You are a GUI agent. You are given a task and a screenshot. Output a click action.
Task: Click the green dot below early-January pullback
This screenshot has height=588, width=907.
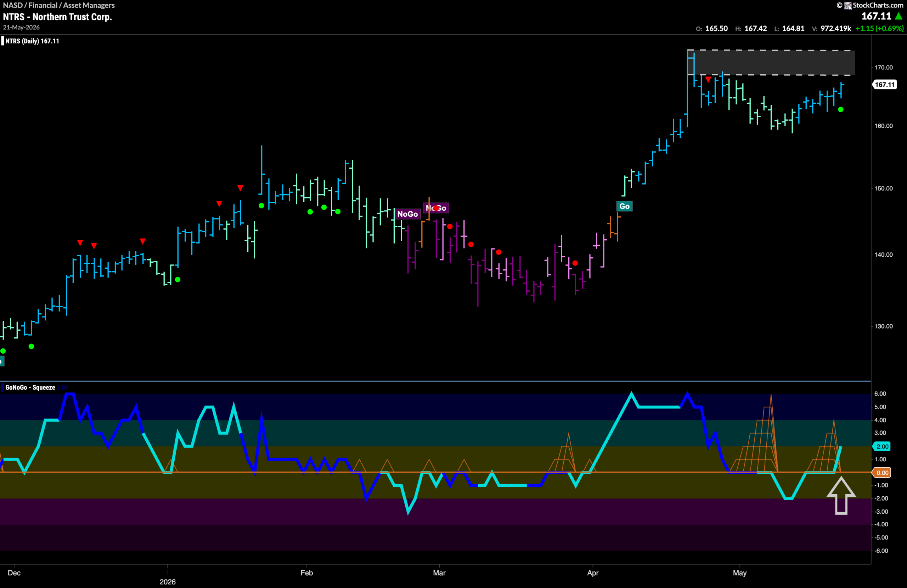[178, 280]
